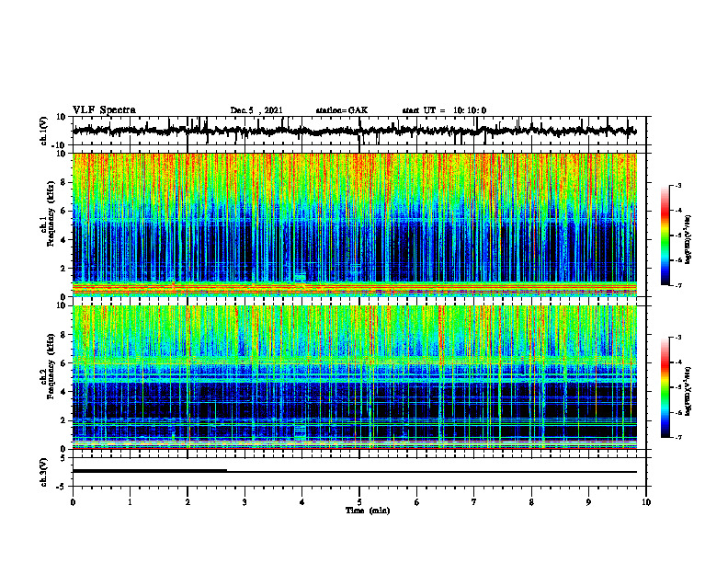This screenshot has width=728, height=563.
Task: Click the "-5" label on ch.1 color bar
Action: (677, 236)
